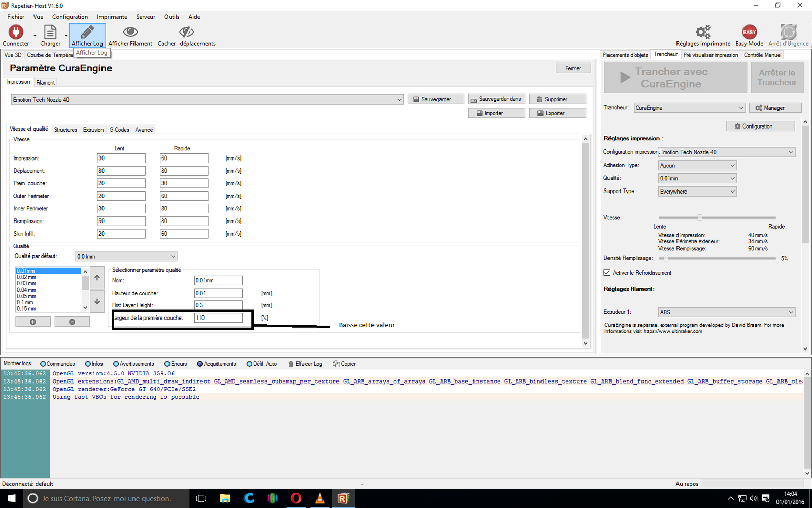Click the Exporter button
This screenshot has height=508, width=812.
[x=558, y=113]
